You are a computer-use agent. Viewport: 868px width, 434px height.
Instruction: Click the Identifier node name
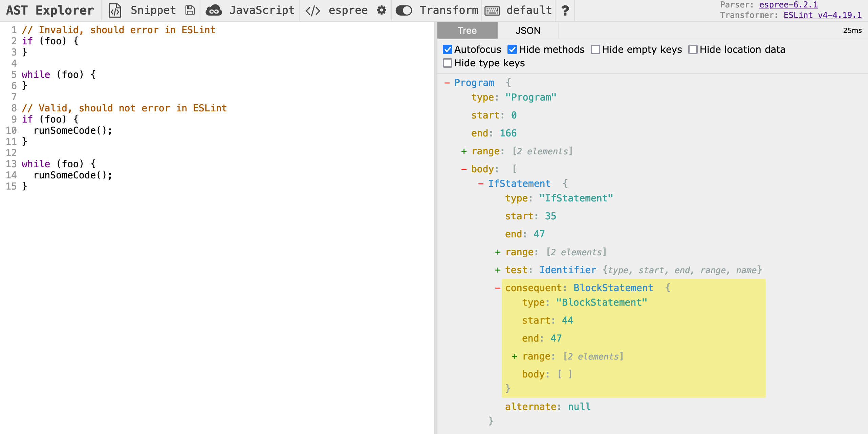point(568,270)
